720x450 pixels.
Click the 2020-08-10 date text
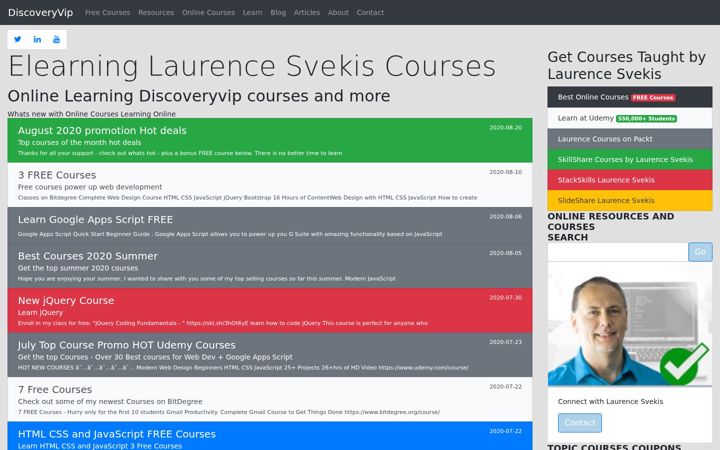tap(506, 172)
